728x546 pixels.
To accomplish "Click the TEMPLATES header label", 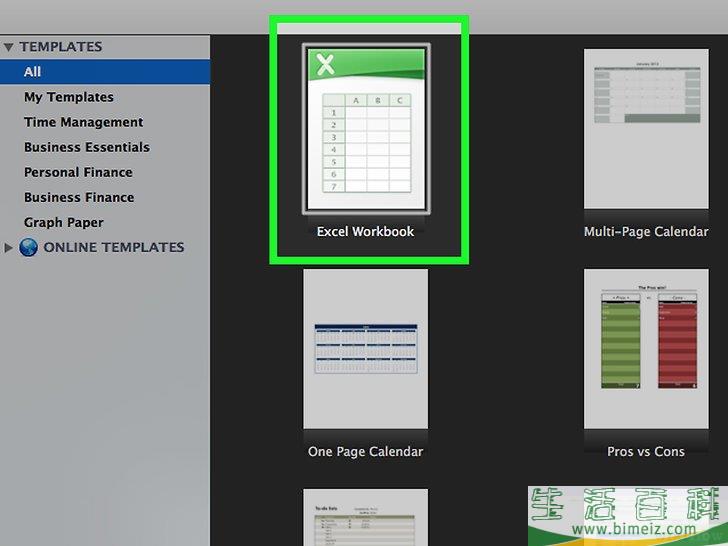I will pos(61,47).
